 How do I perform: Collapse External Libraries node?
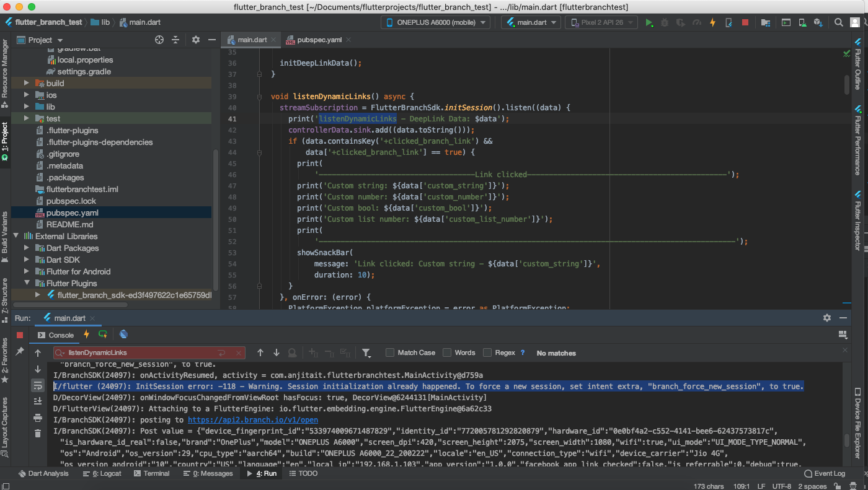16,236
